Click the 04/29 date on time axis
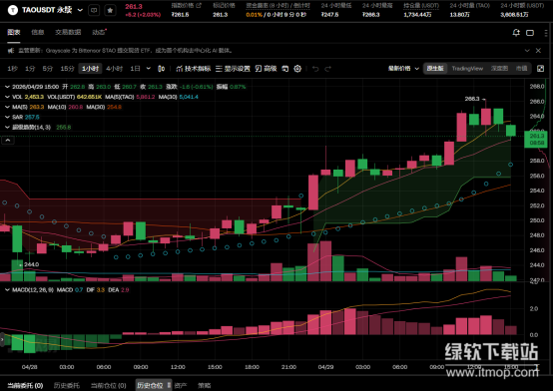Image resolution: width=553 pixels, height=392 pixels. [x=325, y=367]
